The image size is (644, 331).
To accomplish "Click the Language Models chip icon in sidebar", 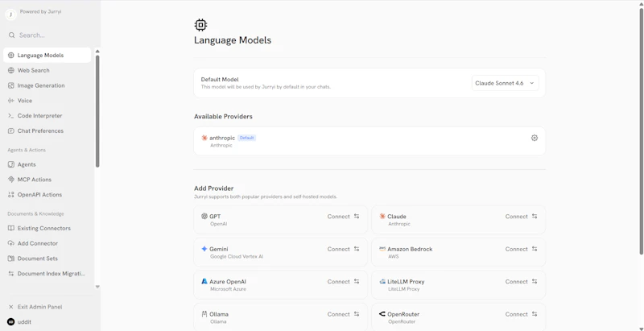I will pos(11,55).
